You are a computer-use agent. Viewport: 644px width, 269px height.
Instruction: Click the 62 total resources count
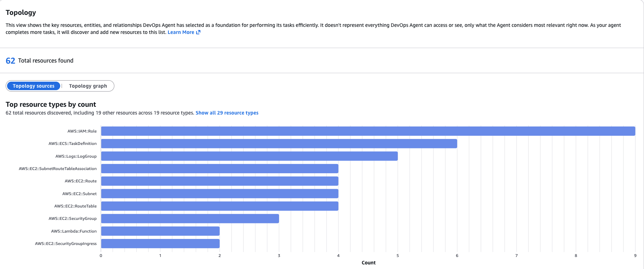coord(10,61)
